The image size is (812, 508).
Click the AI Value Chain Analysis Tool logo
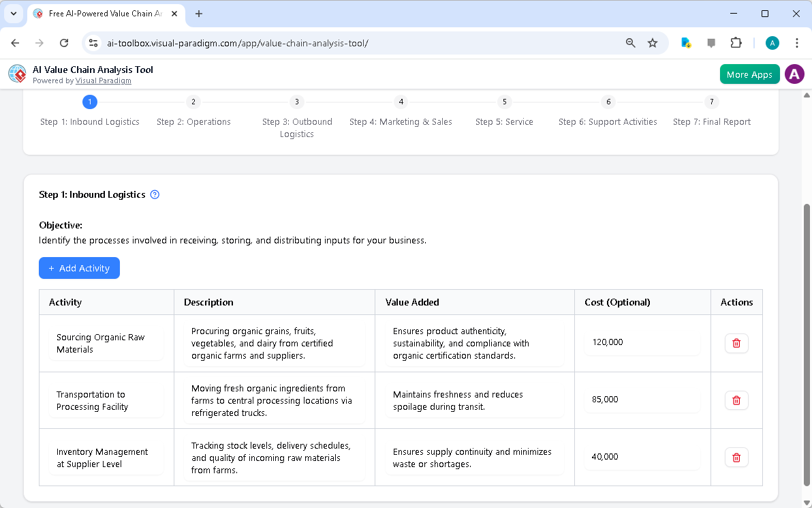point(16,74)
